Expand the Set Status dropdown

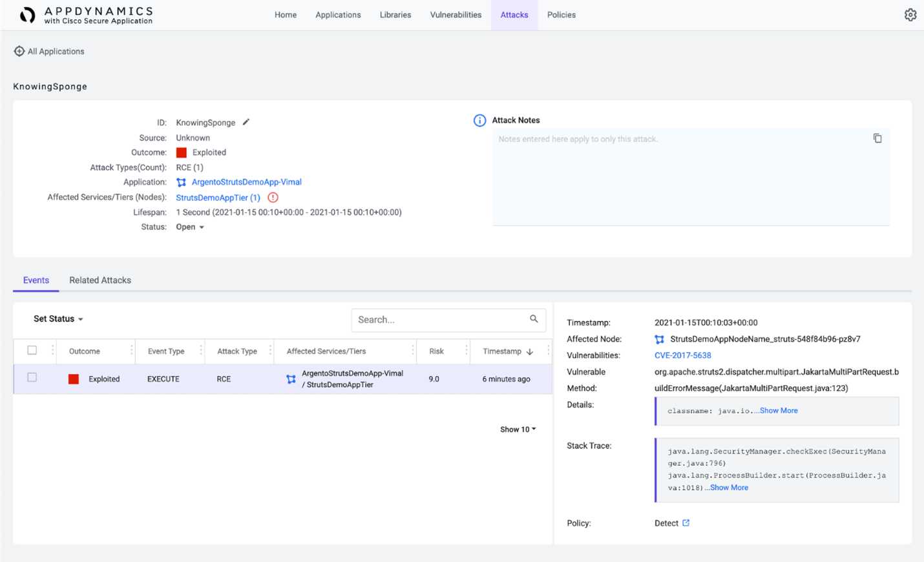(58, 319)
